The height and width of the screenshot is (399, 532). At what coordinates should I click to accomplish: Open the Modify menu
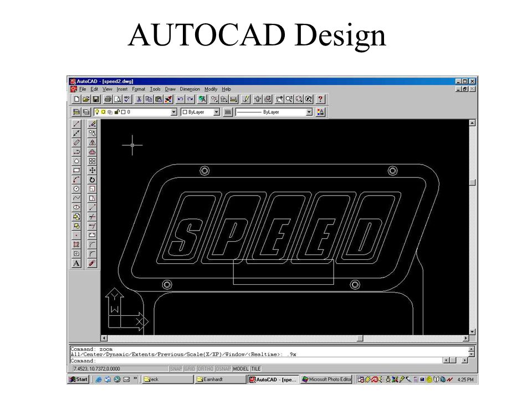(x=211, y=89)
